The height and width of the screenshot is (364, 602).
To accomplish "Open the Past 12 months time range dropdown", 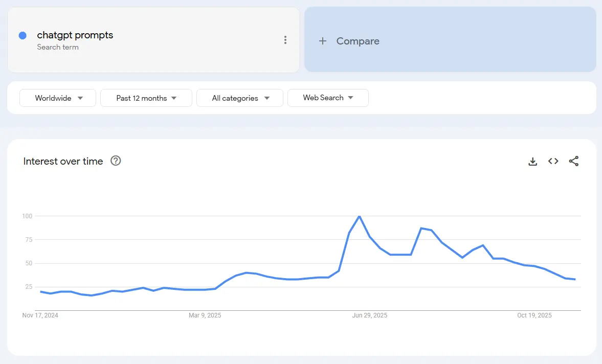I will pyautogui.click(x=146, y=98).
